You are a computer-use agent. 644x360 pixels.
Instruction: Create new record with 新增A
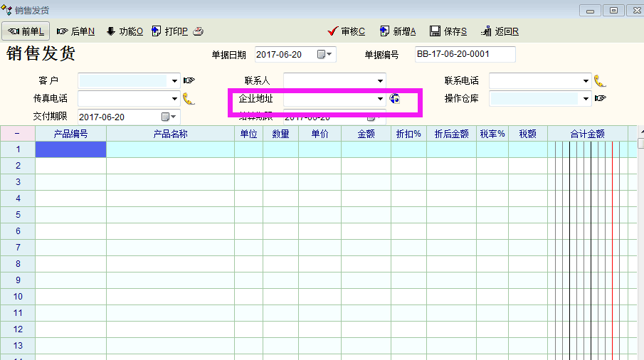[398, 31]
